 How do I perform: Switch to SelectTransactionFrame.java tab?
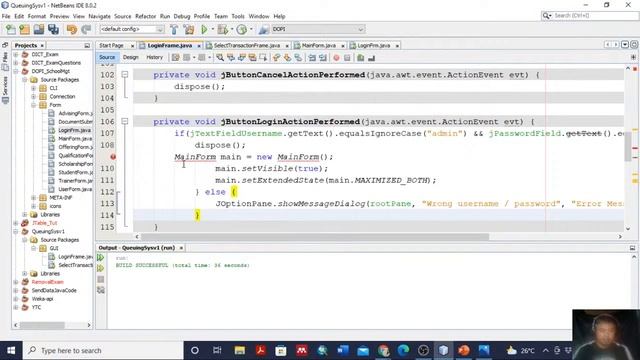click(x=247, y=46)
